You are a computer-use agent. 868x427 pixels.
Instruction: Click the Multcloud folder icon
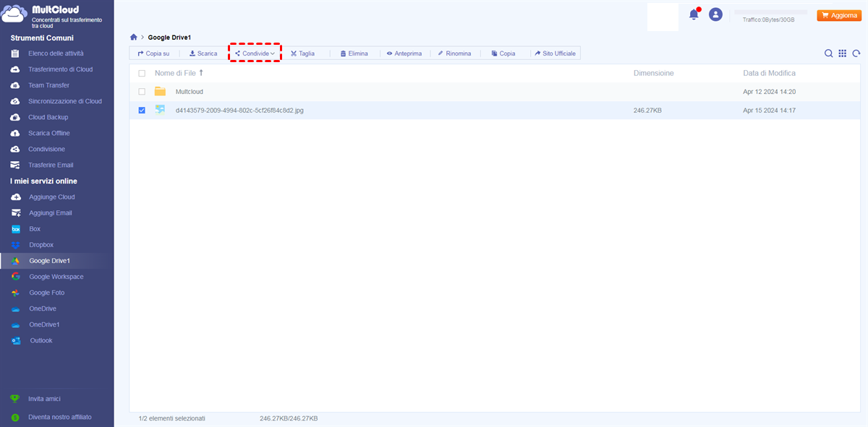point(160,92)
